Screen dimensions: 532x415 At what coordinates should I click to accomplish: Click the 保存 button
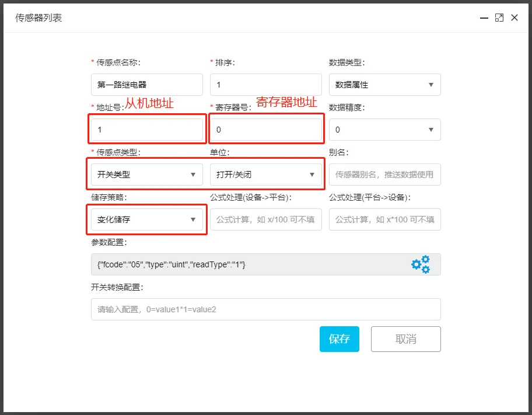click(x=339, y=339)
